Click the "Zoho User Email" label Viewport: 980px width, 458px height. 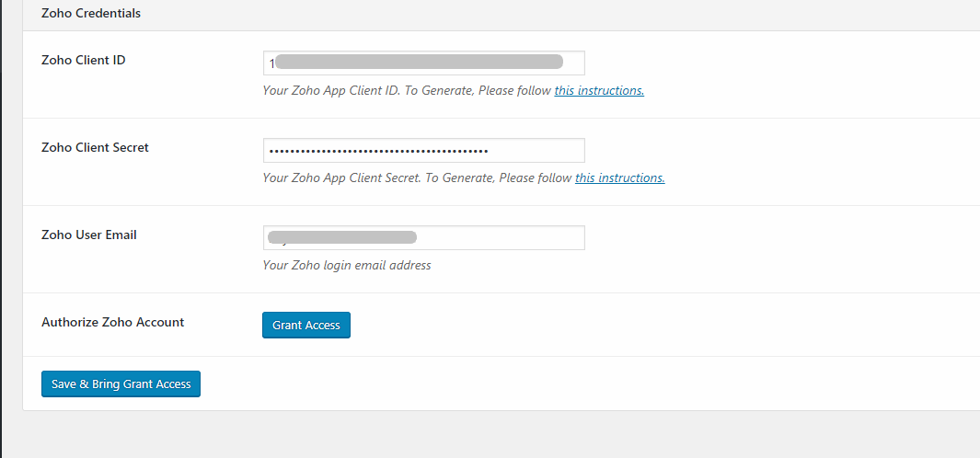pyautogui.click(x=89, y=235)
